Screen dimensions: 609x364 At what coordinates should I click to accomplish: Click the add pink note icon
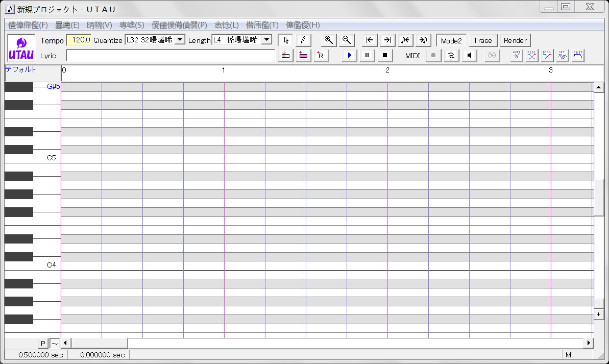pos(303,55)
